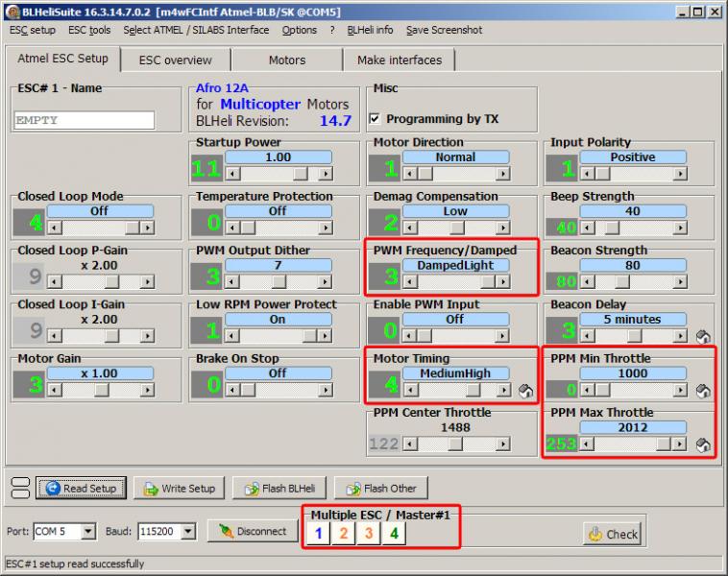Expand the Baud rate 115200 dropdown
Viewport: 728px width, 576px height.
pyautogui.click(x=187, y=531)
